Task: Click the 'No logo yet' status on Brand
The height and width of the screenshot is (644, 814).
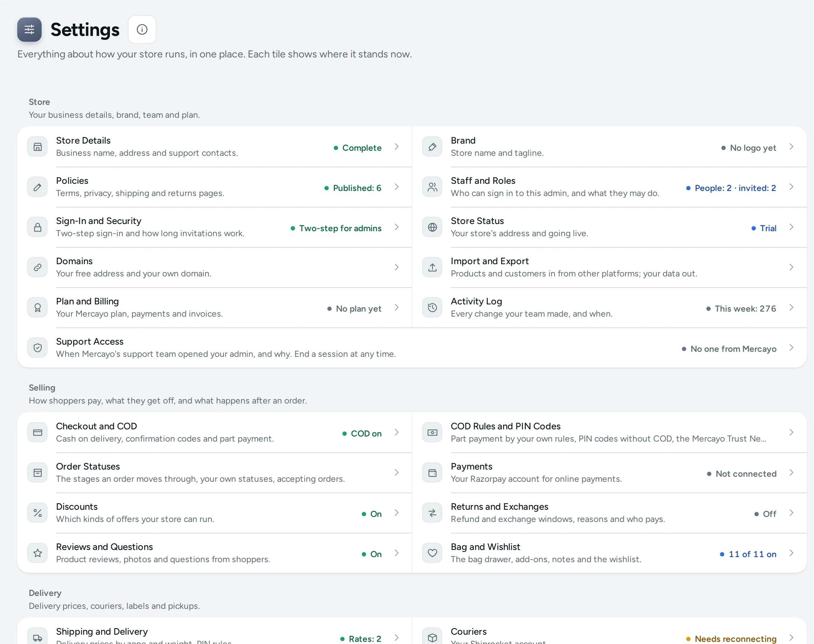Action: (748, 148)
